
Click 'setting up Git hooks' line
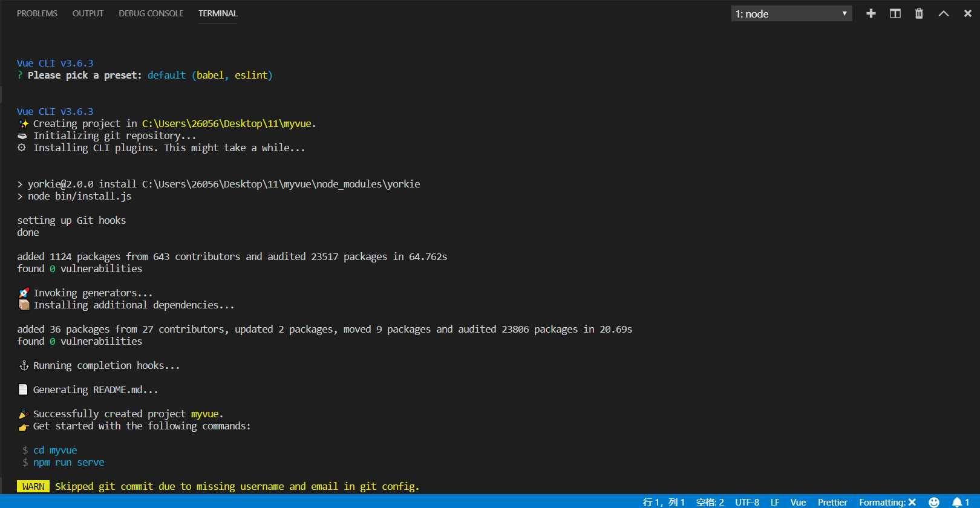[x=71, y=220]
